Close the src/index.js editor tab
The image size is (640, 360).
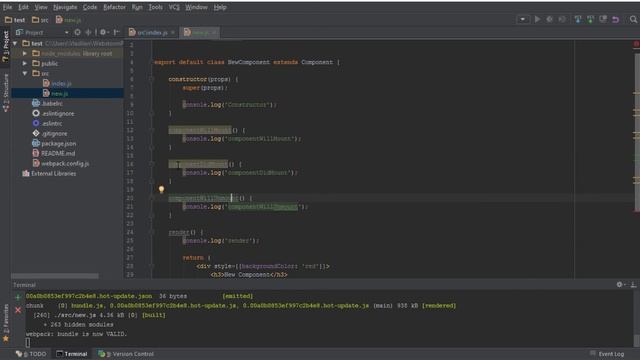[x=173, y=33]
